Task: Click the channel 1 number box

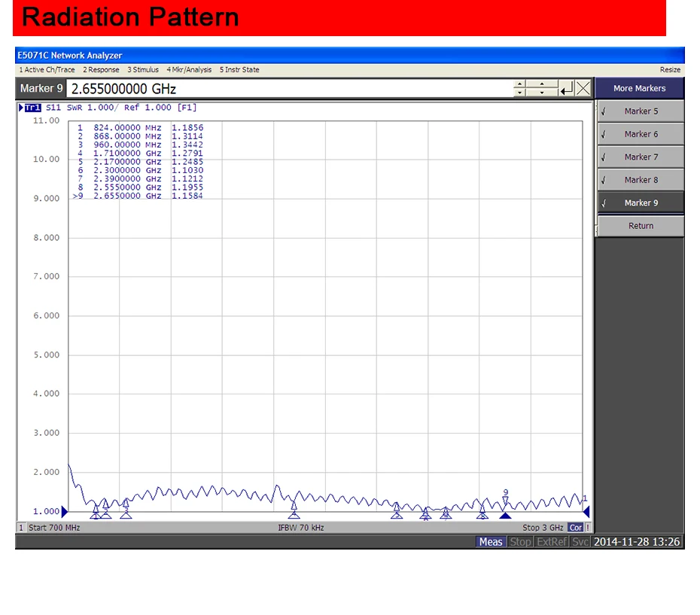Action: point(21,528)
